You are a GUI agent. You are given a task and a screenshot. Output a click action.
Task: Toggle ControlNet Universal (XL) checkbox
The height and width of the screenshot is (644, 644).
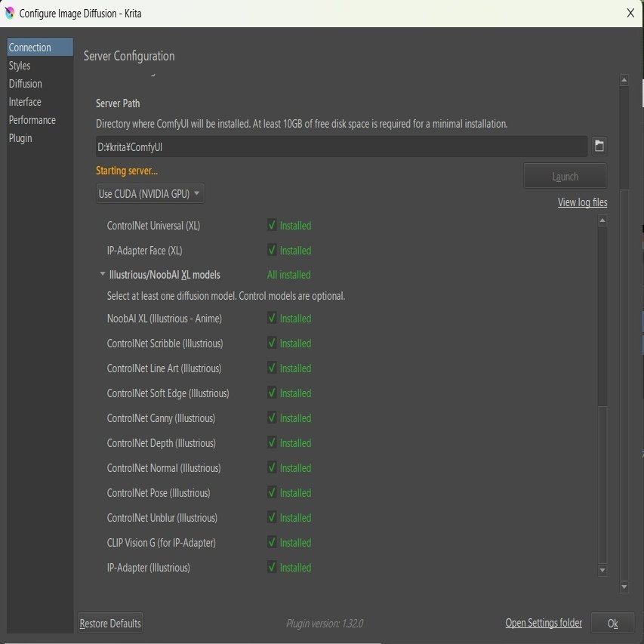272,225
